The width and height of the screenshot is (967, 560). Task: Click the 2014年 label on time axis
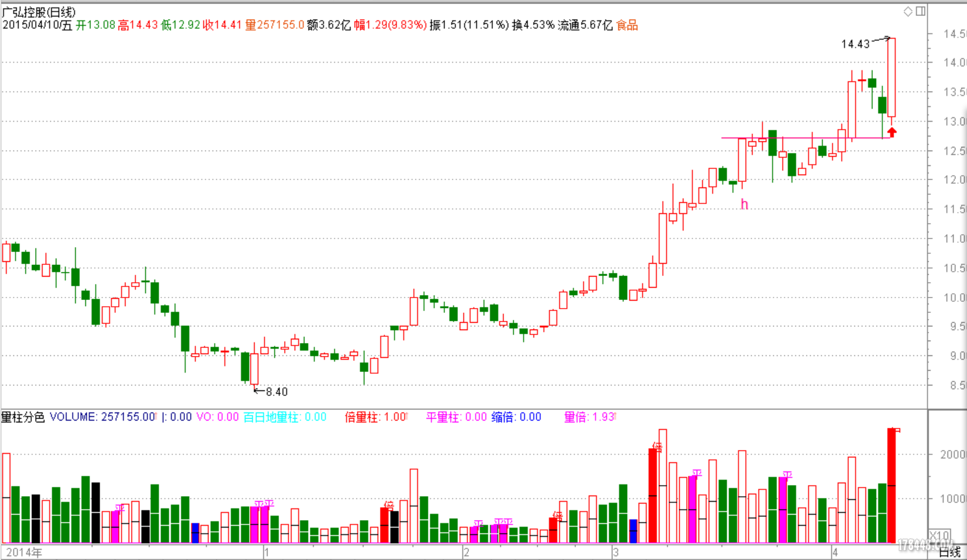coord(24,552)
